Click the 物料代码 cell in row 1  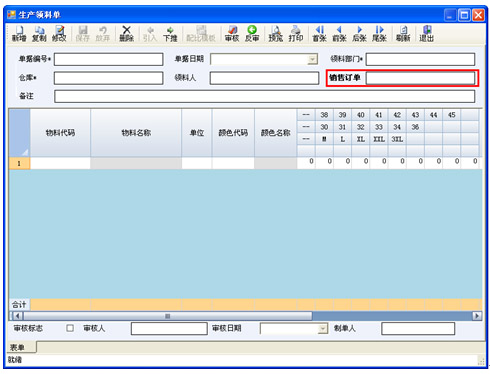click(x=60, y=163)
